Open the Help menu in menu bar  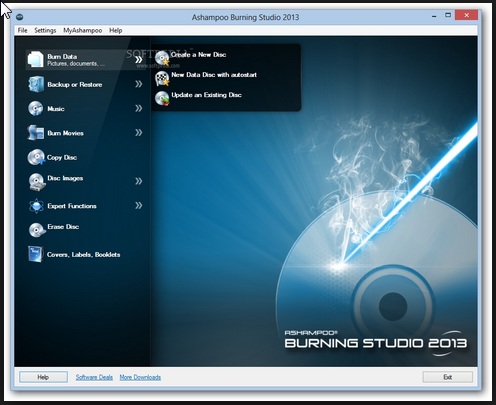click(x=116, y=30)
